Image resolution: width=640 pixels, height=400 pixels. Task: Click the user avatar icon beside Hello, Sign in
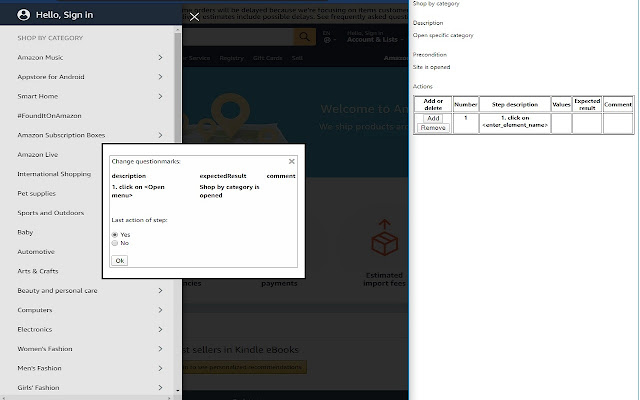24,15
